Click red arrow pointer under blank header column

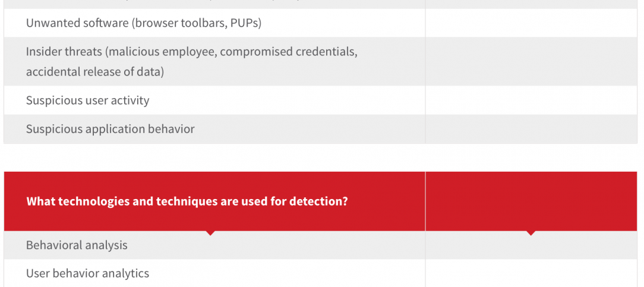tap(531, 233)
